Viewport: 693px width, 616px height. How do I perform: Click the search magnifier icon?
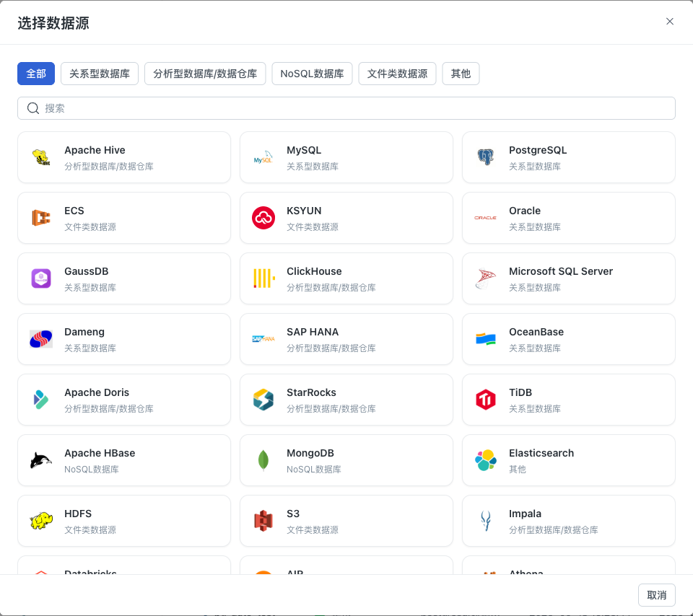click(x=33, y=108)
